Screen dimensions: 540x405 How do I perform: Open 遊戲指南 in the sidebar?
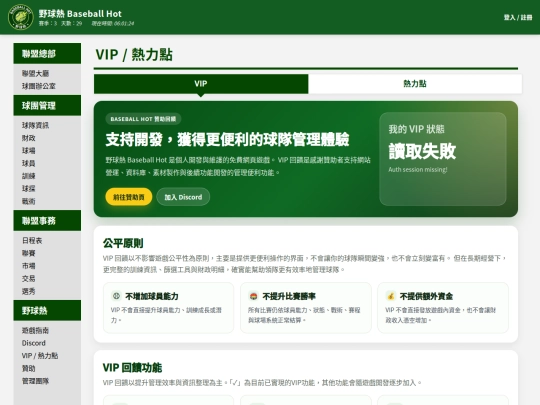tap(35, 331)
